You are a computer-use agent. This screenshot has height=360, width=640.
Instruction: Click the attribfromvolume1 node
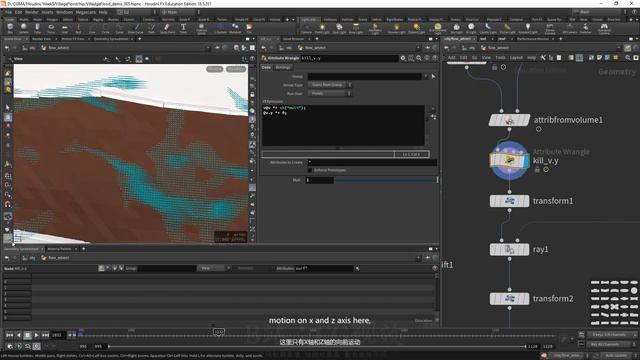(509, 120)
